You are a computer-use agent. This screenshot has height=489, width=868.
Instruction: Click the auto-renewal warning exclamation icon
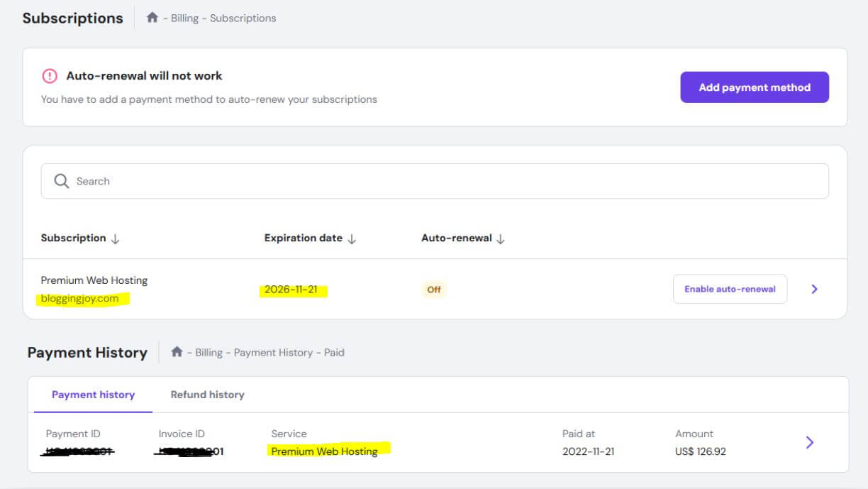pyautogui.click(x=50, y=76)
